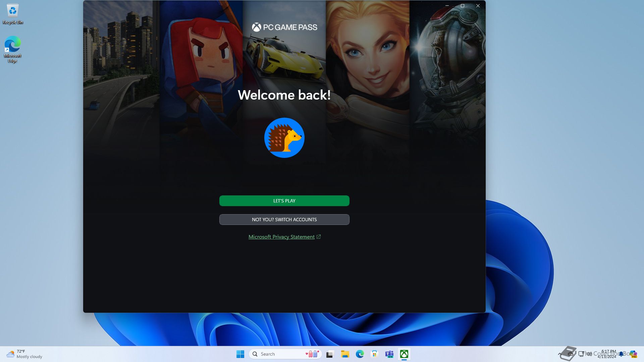Open the network status tray icon
The image size is (644, 362).
[581, 354]
